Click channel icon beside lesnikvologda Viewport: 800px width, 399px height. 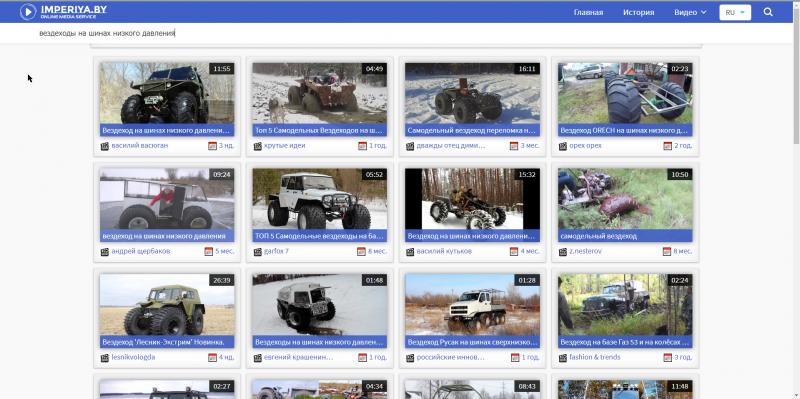coord(105,358)
